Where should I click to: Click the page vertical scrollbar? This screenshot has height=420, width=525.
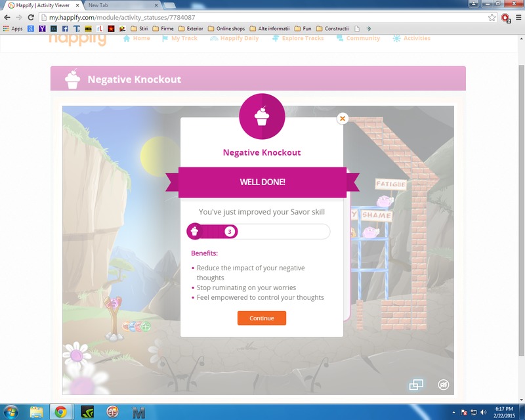pyautogui.click(x=521, y=211)
